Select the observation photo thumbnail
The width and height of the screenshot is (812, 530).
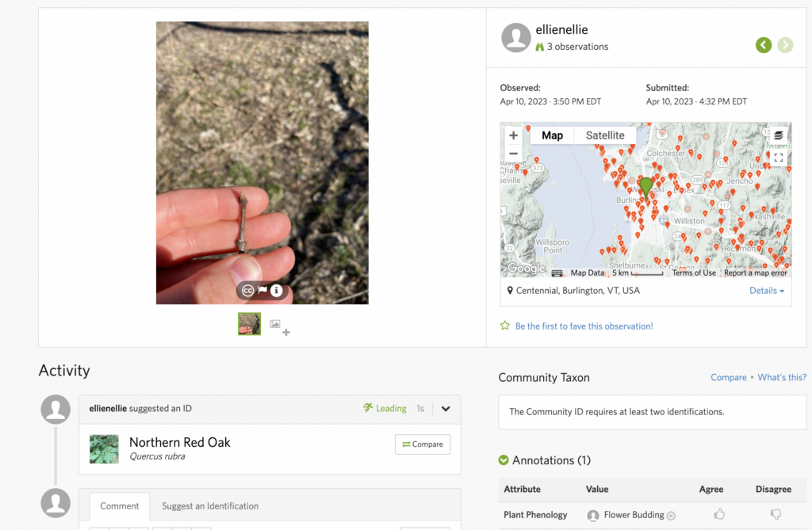pyautogui.click(x=249, y=324)
